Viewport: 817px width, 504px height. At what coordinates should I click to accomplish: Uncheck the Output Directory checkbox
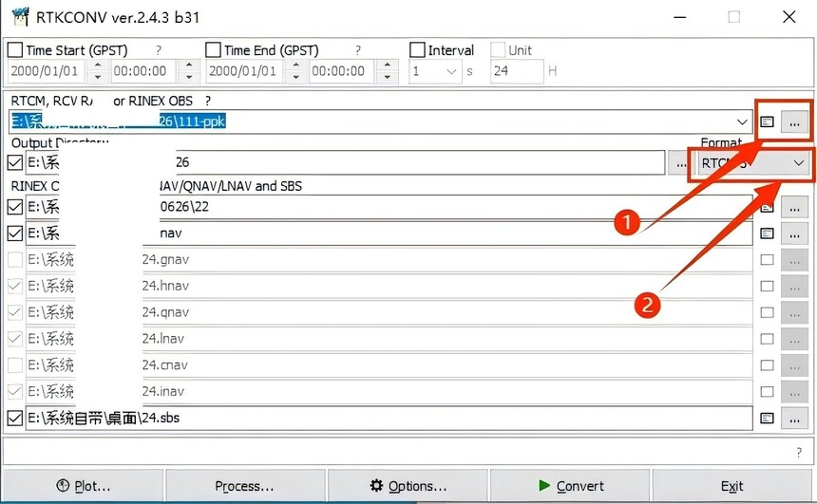pos(15,162)
